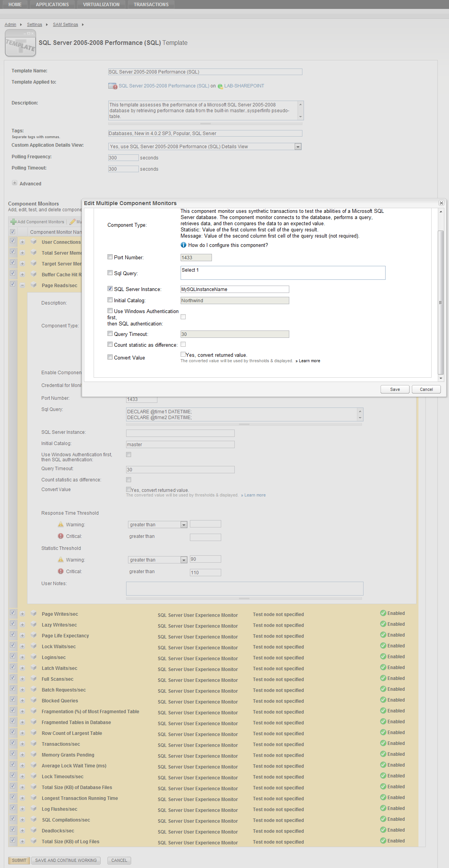Viewport: 449px width, 868px height.
Task: Expand the Advanced section
Action: click(14, 183)
